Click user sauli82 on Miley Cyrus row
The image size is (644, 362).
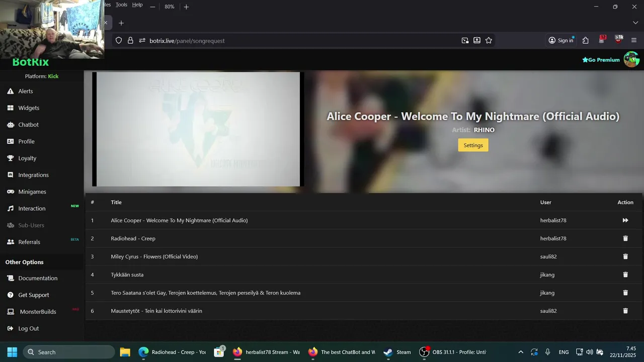(x=548, y=256)
